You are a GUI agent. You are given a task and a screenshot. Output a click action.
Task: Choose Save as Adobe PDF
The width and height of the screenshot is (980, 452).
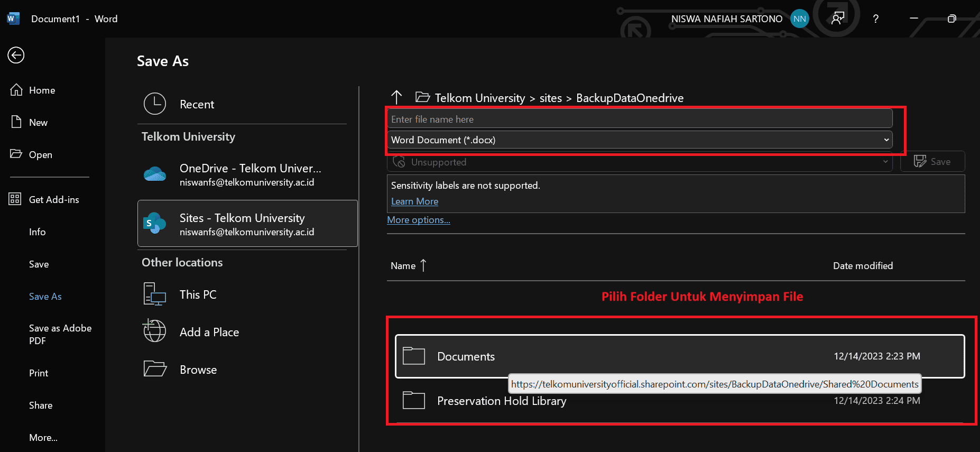60,335
